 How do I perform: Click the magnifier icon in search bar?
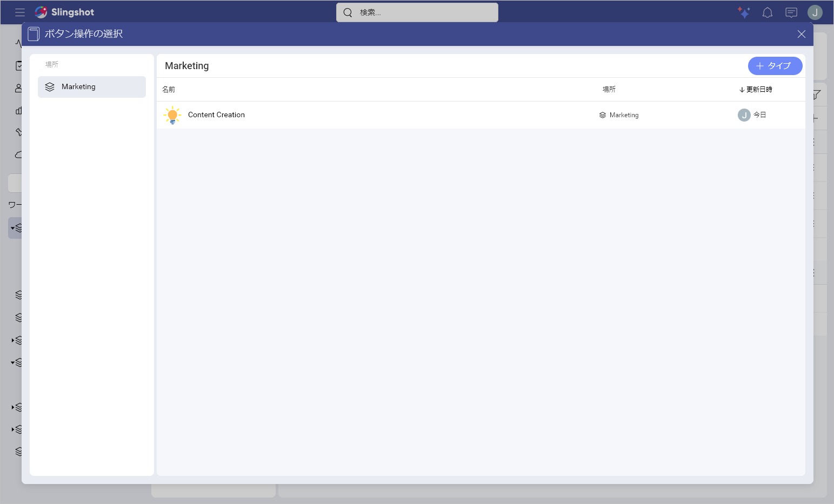pyautogui.click(x=348, y=12)
